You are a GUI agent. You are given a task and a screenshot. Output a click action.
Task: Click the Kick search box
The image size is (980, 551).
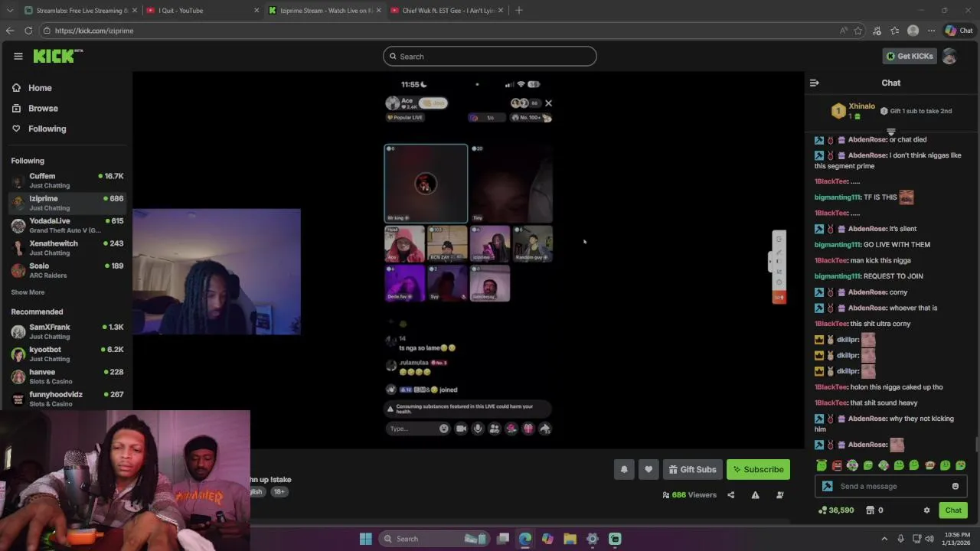click(490, 56)
